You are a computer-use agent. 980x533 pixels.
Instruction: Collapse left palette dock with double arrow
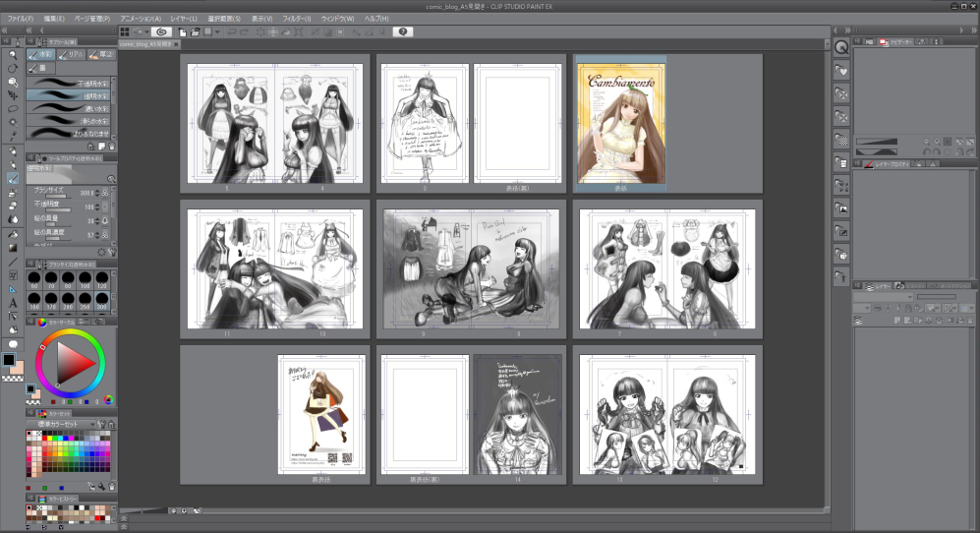[5, 30]
